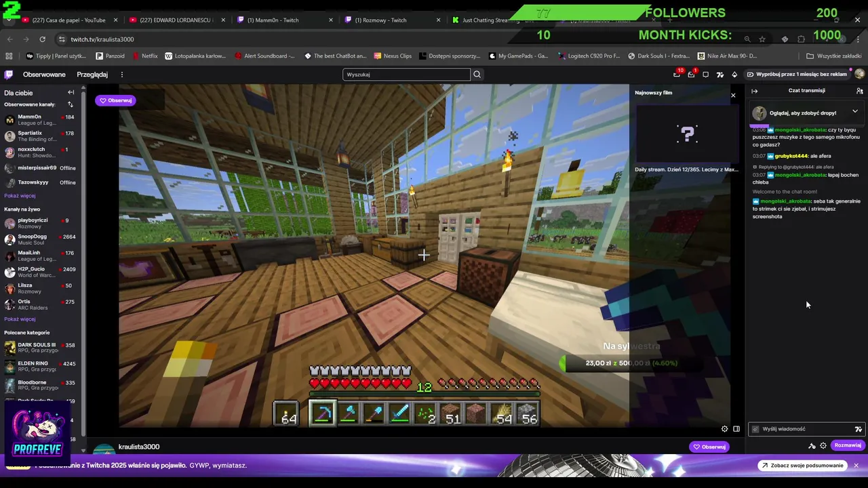The width and height of the screenshot is (868, 488).
Task: Show more followed channels link
Action: click(20, 196)
